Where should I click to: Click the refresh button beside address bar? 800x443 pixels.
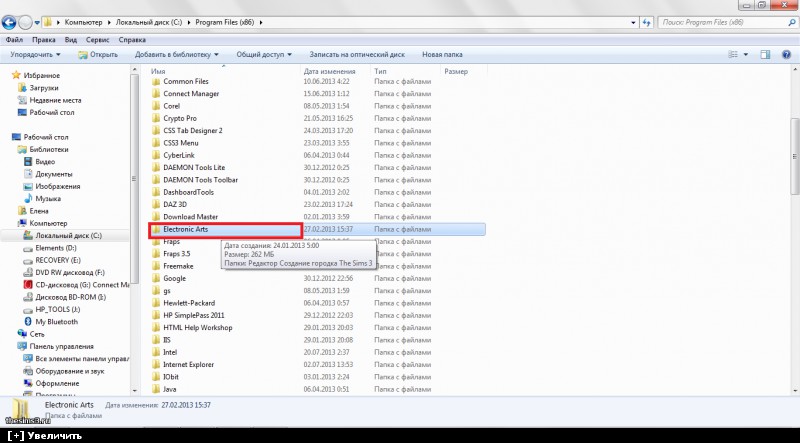tap(647, 22)
